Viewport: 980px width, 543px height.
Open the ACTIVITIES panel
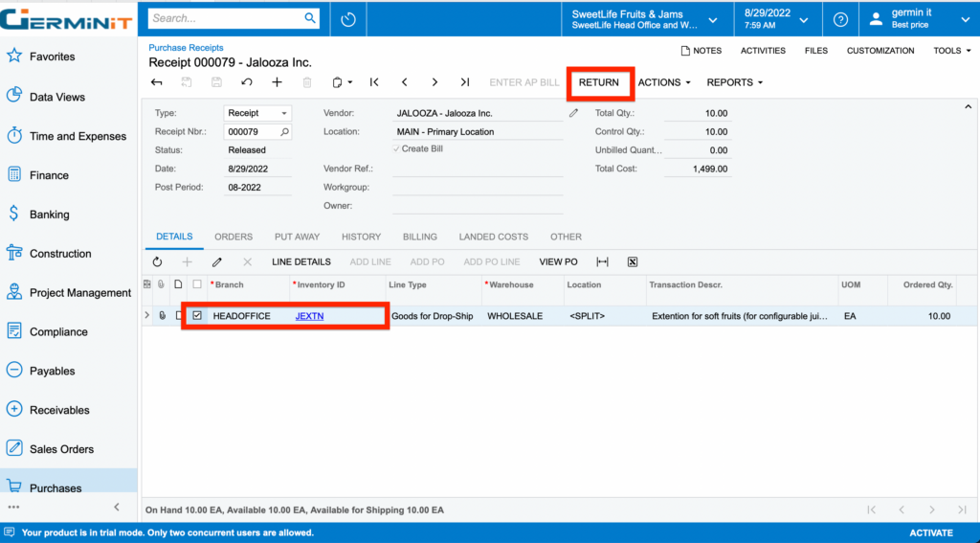pos(763,51)
